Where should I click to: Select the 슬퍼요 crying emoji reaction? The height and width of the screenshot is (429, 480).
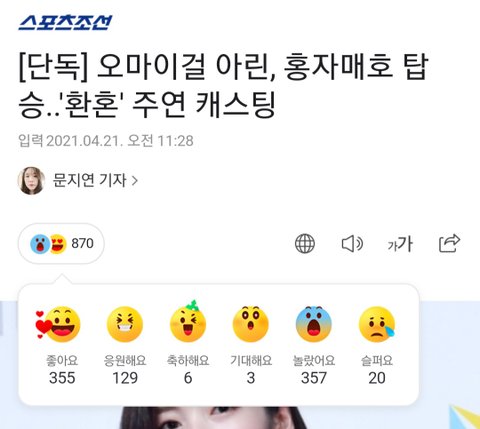377,324
